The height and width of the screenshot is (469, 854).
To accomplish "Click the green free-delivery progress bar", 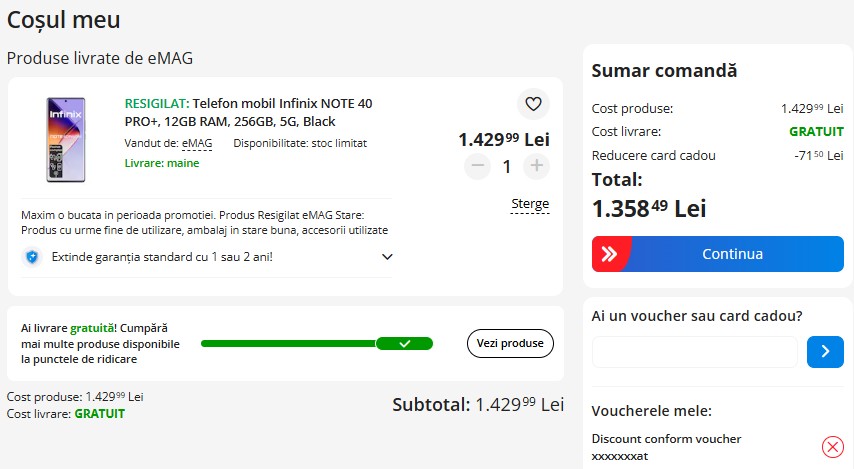I will pos(317,344).
